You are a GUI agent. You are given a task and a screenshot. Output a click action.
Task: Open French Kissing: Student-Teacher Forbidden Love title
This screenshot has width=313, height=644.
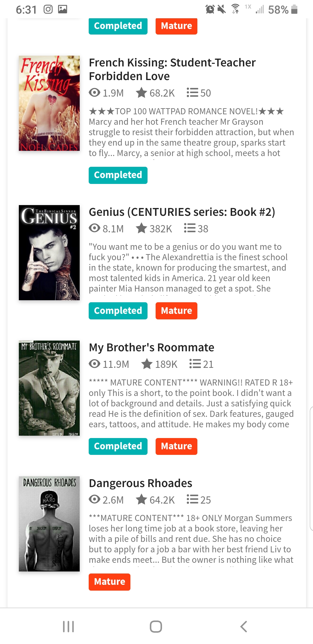172,69
